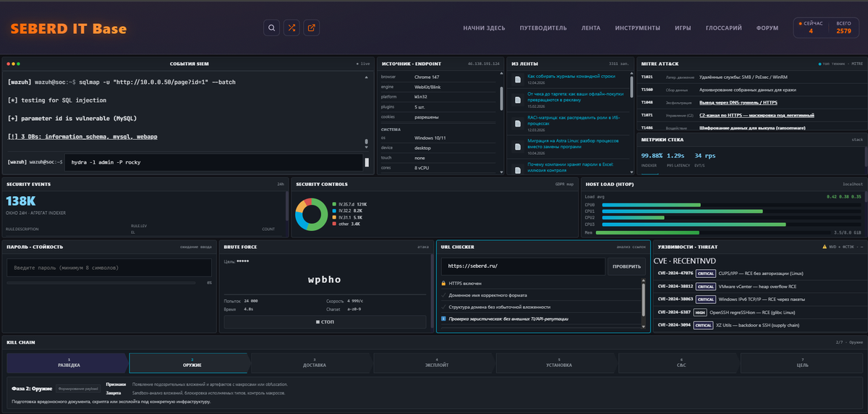Switch to the РАЗВЕДКА kill chain stage

click(x=68, y=363)
